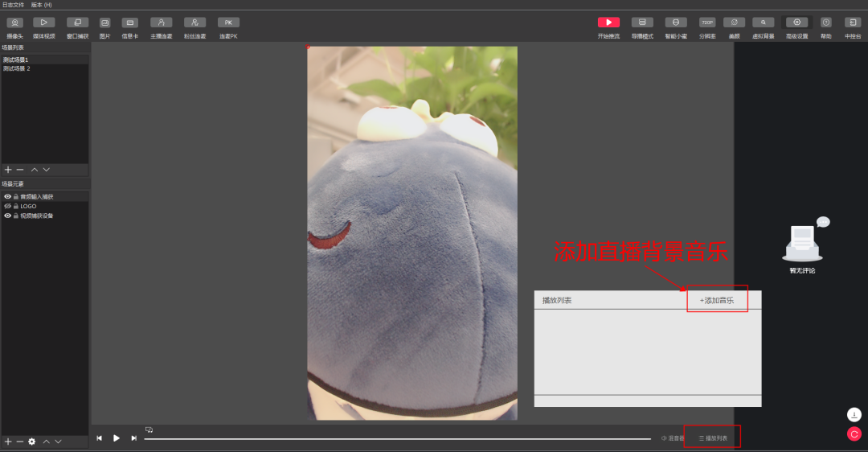Screen dimensions: 868x452
Task: Hide the 音频输入捕获 element via its eye icon
Action: [8, 196]
